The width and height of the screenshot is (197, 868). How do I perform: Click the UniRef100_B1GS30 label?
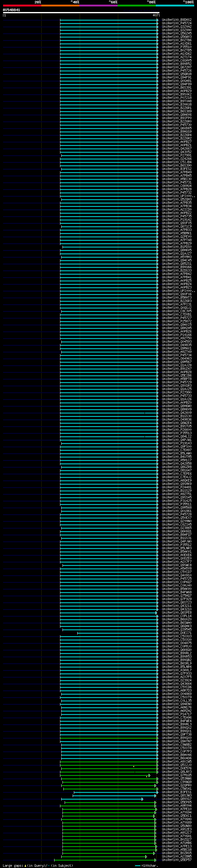point(176,416)
